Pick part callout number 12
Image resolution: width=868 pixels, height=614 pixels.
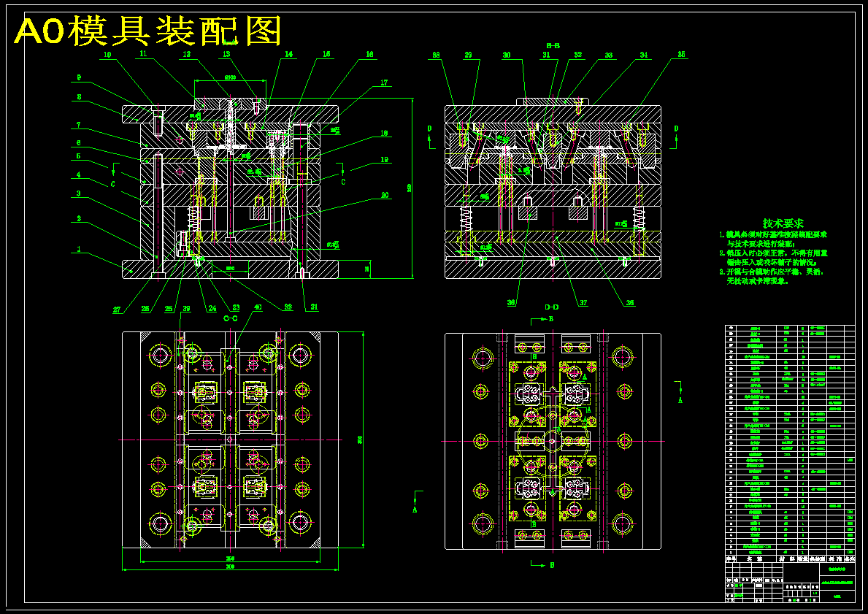point(187,54)
